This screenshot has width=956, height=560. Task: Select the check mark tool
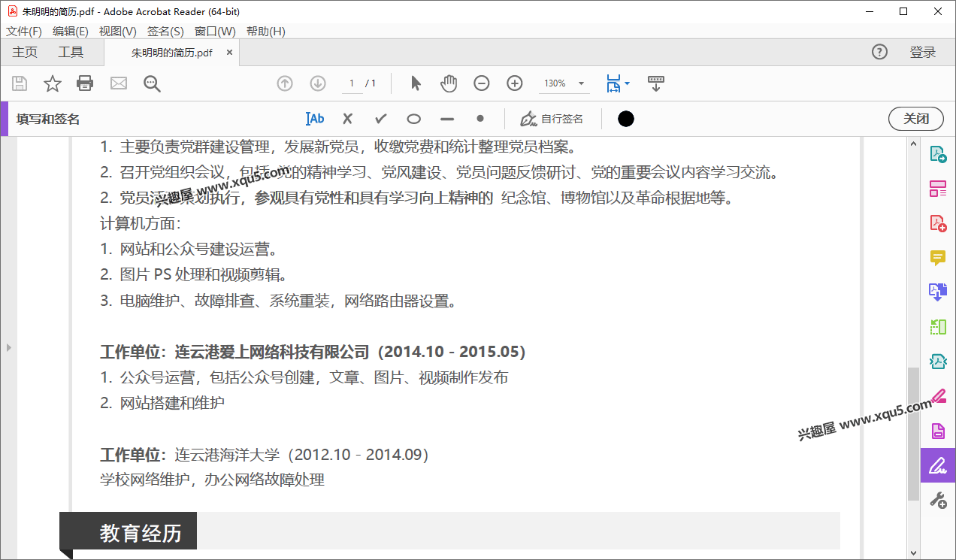coord(381,119)
